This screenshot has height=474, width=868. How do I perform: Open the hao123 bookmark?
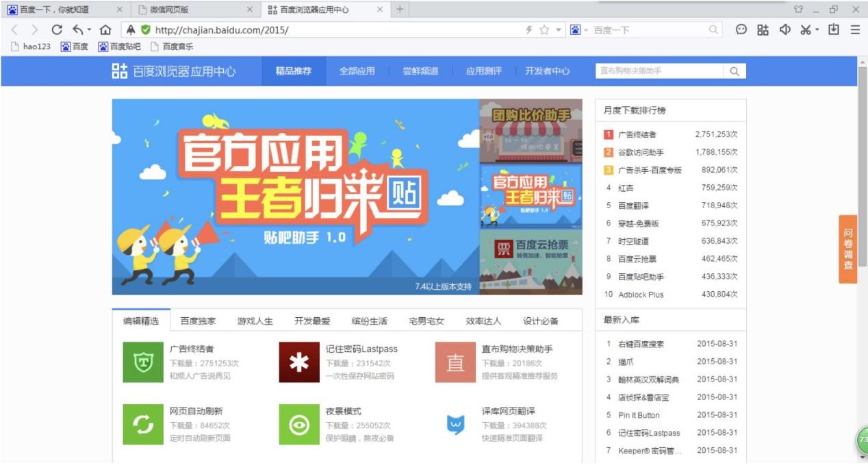point(31,47)
